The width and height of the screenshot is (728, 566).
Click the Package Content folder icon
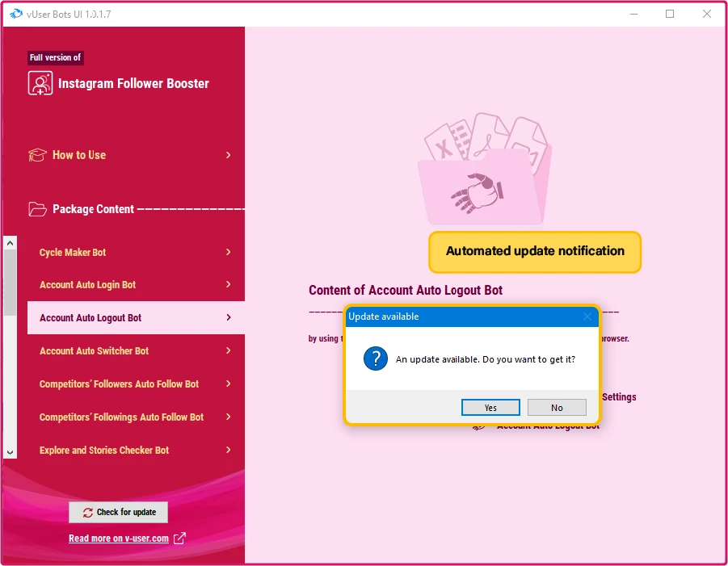point(38,209)
